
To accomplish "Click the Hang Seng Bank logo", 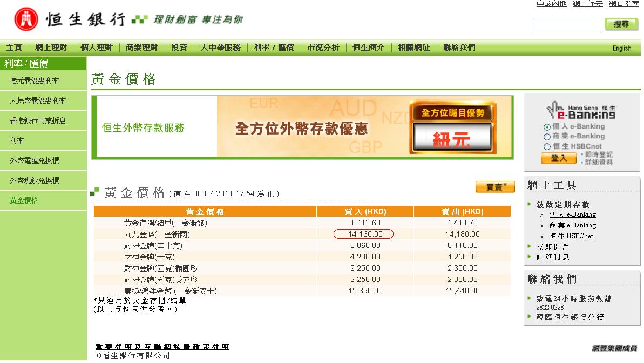I will point(70,20).
